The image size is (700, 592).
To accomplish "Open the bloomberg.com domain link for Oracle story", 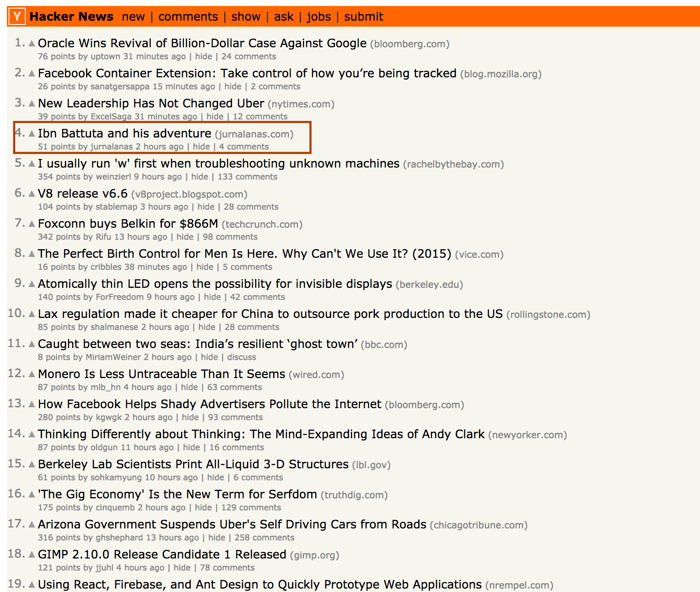I will 410,44.
